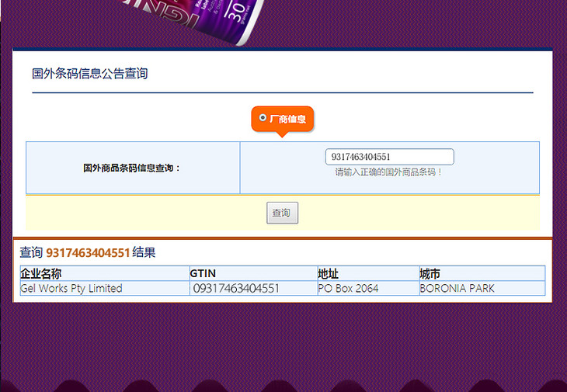This screenshot has height=392, width=567.
Task: Click the 国外条码信息公告查询 heading
Action: click(89, 74)
